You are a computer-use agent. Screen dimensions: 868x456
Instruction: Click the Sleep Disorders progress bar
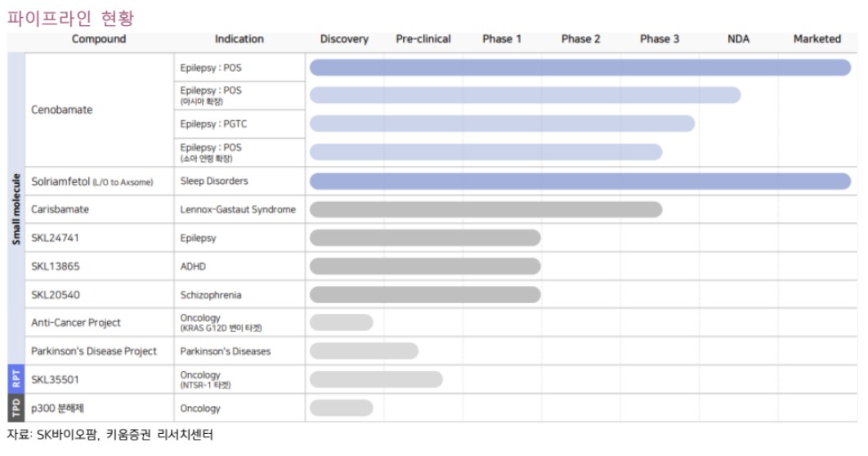coord(579,181)
